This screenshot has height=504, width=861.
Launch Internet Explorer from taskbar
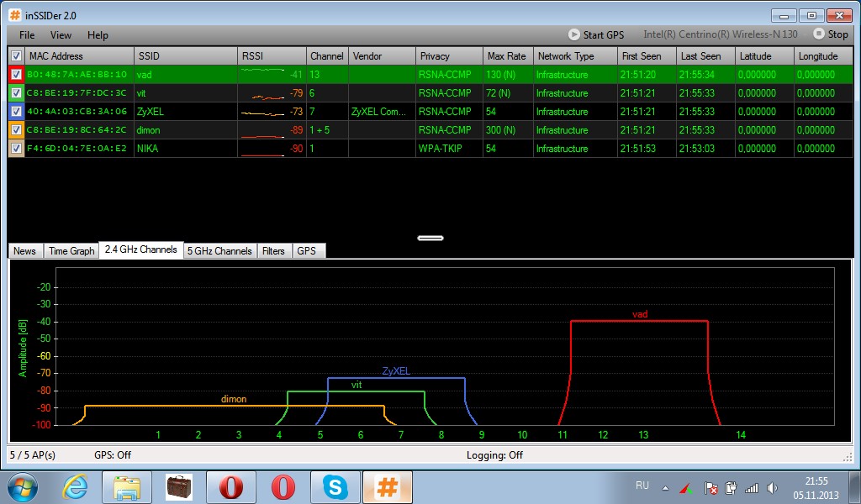coord(76,487)
